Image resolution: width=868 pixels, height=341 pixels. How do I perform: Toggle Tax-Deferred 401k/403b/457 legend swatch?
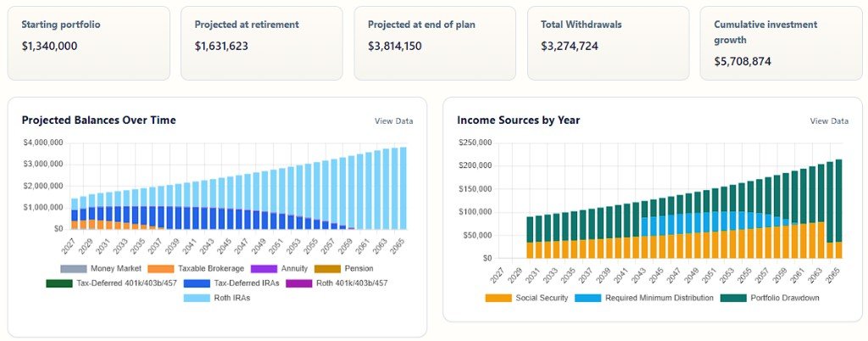click(59, 283)
